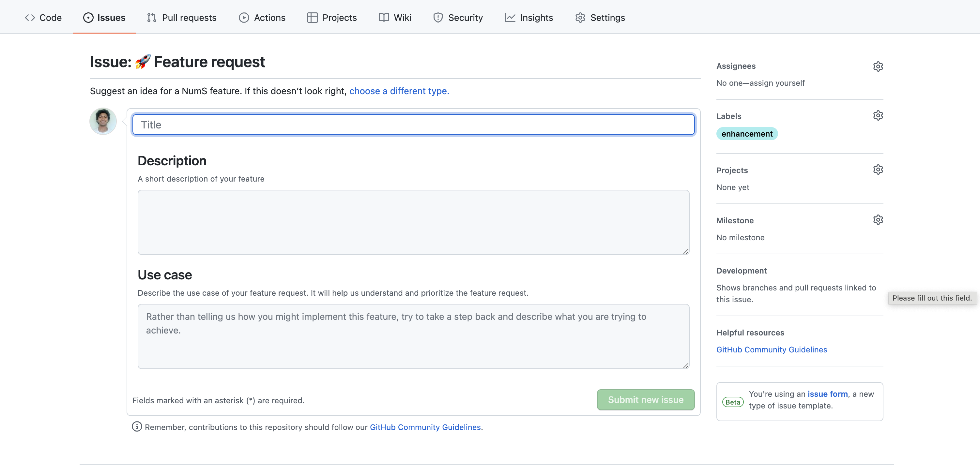Open the Labels gear icon
The height and width of the screenshot is (474, 980).
878,115
